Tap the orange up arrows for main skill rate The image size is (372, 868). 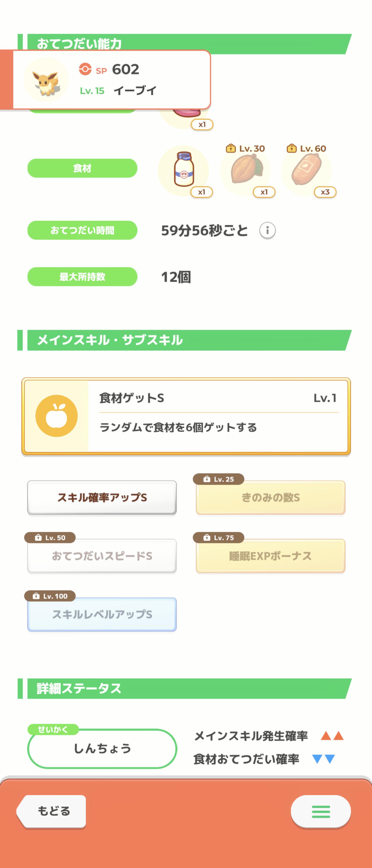332,736
